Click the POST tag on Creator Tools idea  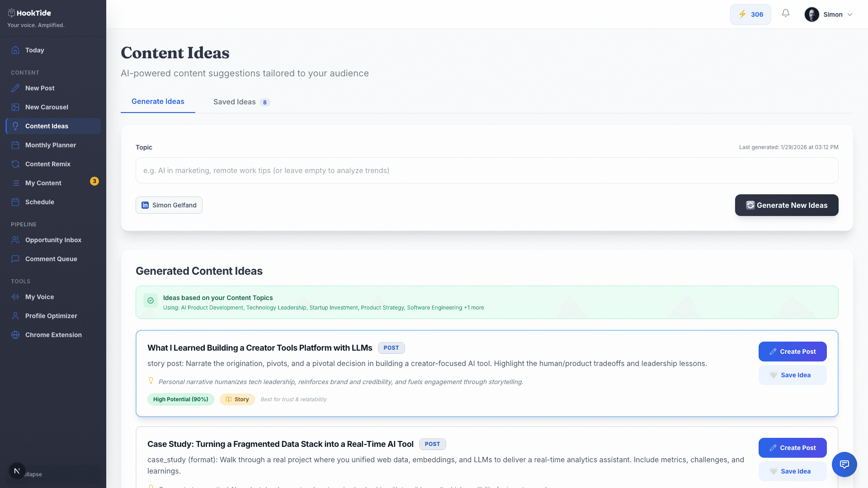pos(392,348)
